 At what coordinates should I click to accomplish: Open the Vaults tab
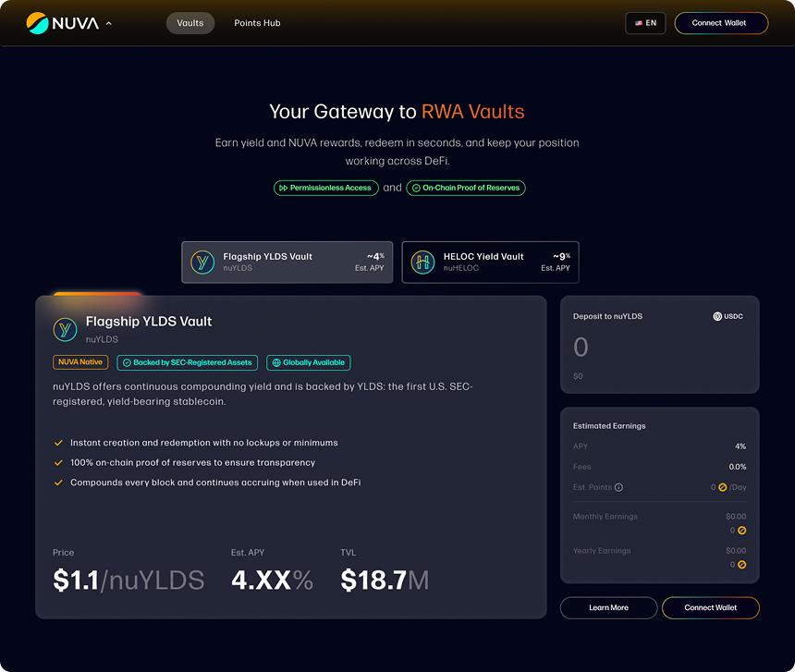(x=190, y=23)
